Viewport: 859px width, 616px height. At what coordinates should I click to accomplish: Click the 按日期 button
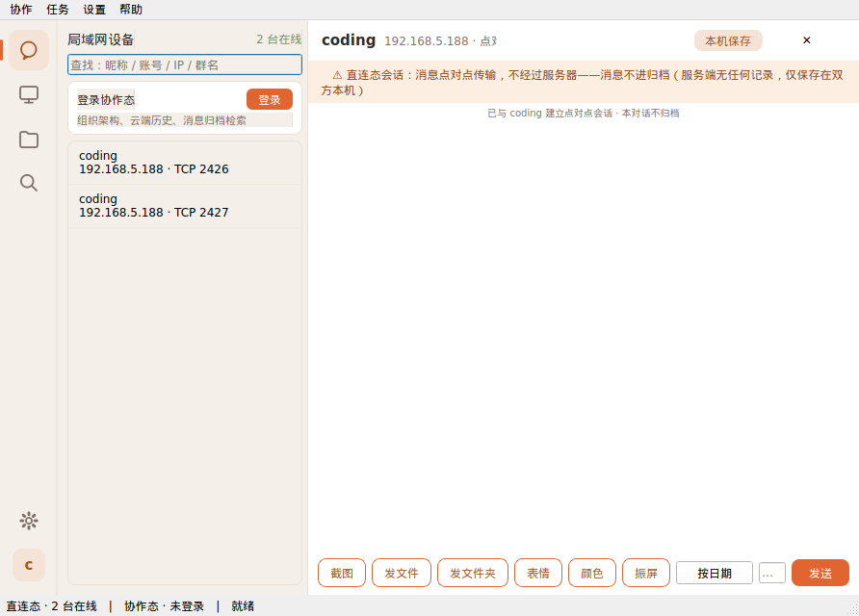click(x=715, y=573)
